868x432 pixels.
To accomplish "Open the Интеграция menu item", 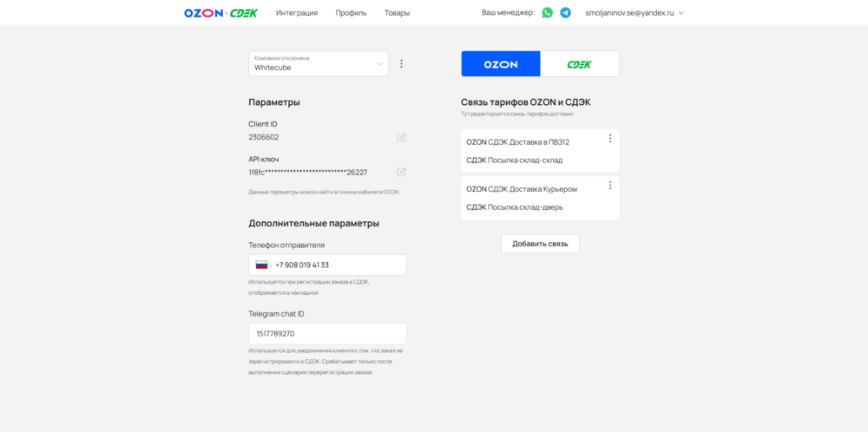I will pos(297,13).
